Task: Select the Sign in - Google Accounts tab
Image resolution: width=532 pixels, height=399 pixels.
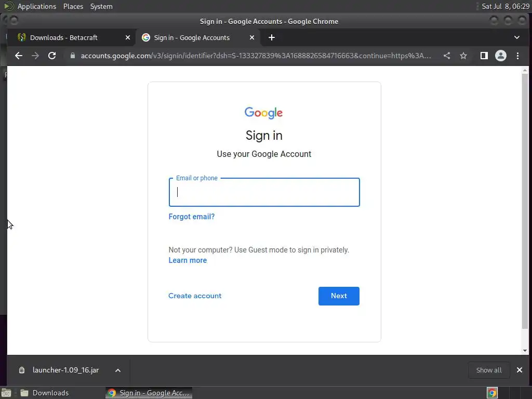Action: (198, 37)
